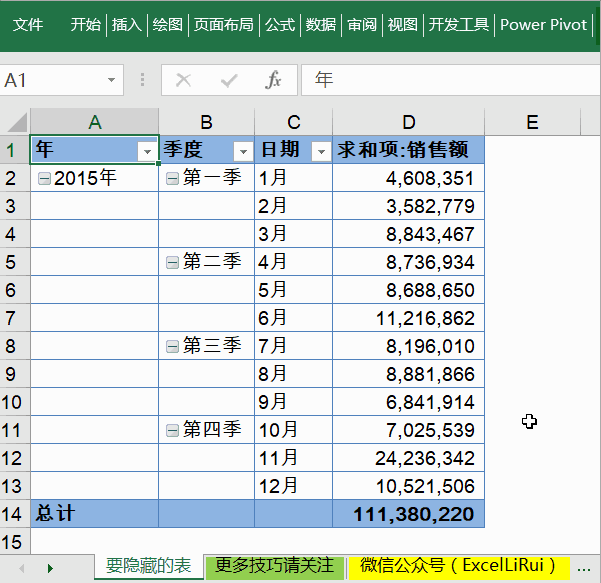This screenshot has width=601, height=583.
Task: Click the cell with value 8,736,934
Action: pos(409,262)
